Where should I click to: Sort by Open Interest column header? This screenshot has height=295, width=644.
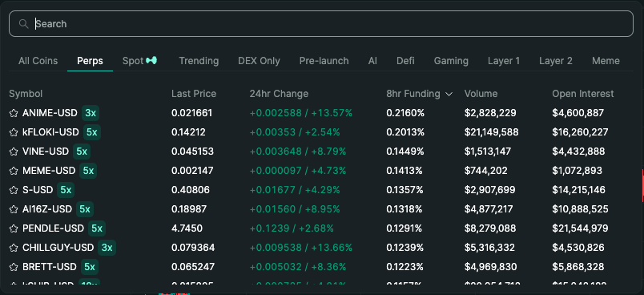click(x=583, y=94)
